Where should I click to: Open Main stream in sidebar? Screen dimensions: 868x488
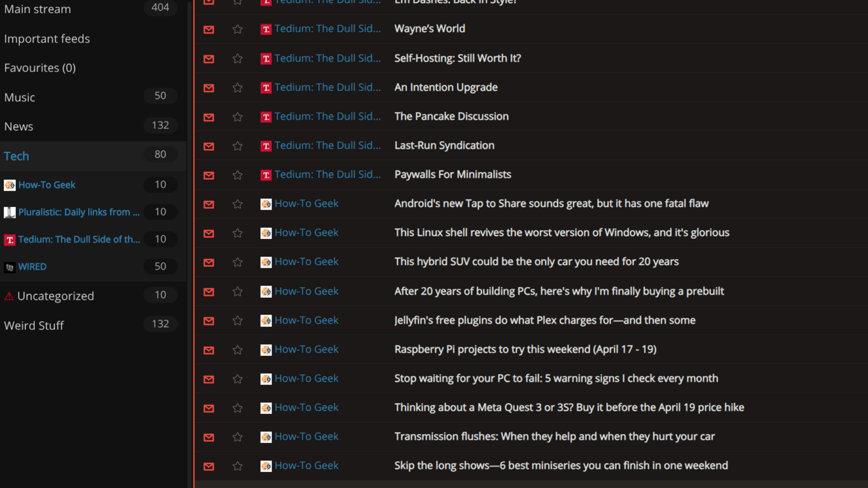38,9
